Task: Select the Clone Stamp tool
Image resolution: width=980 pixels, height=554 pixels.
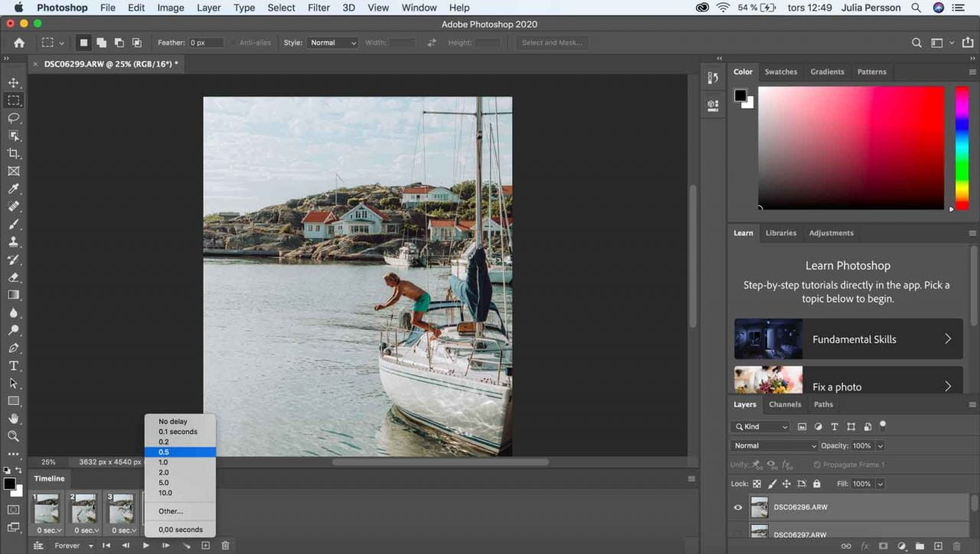Action: tap(13, 242)
